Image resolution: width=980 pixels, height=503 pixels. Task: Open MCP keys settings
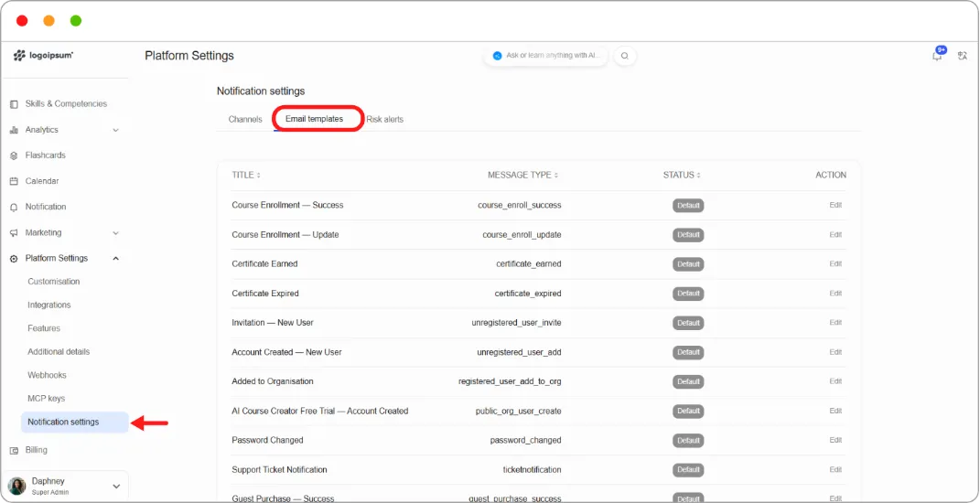click(47, 399)
